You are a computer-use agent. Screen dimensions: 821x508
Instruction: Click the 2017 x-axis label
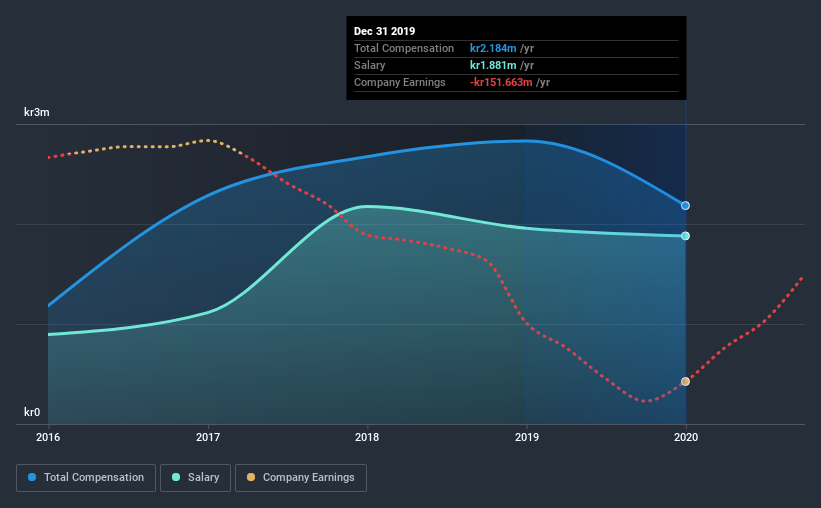(208, 437)
